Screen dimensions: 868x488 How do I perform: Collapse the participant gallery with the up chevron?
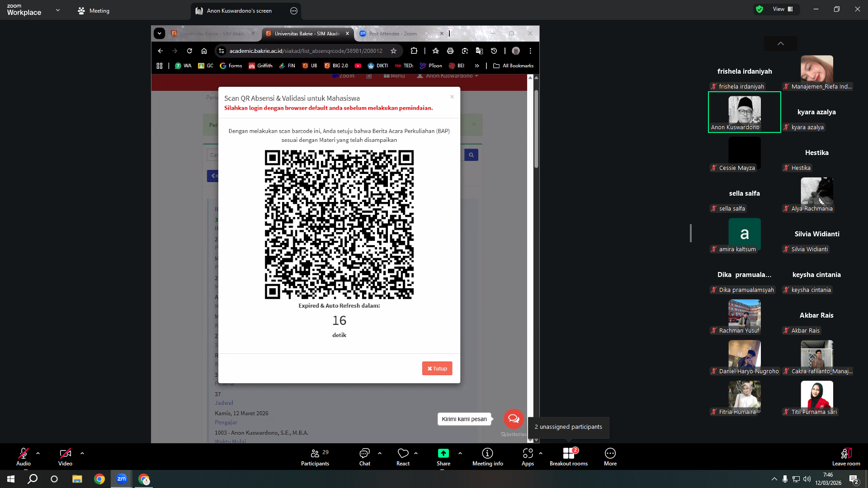pyautogui.click(x=781, y=43)
